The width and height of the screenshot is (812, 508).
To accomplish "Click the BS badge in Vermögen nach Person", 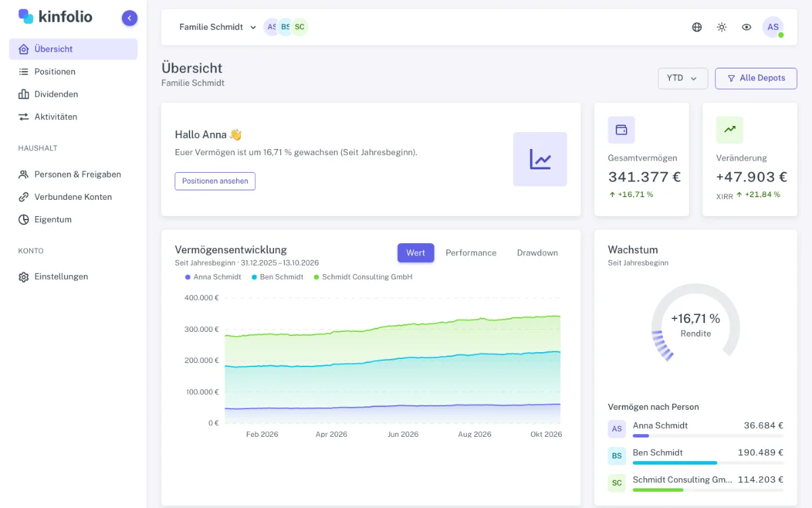I will pos(616,456).
